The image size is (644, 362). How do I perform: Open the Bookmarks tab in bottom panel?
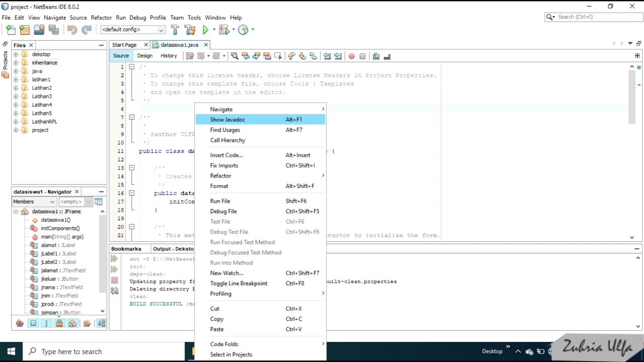coord(126,249)
